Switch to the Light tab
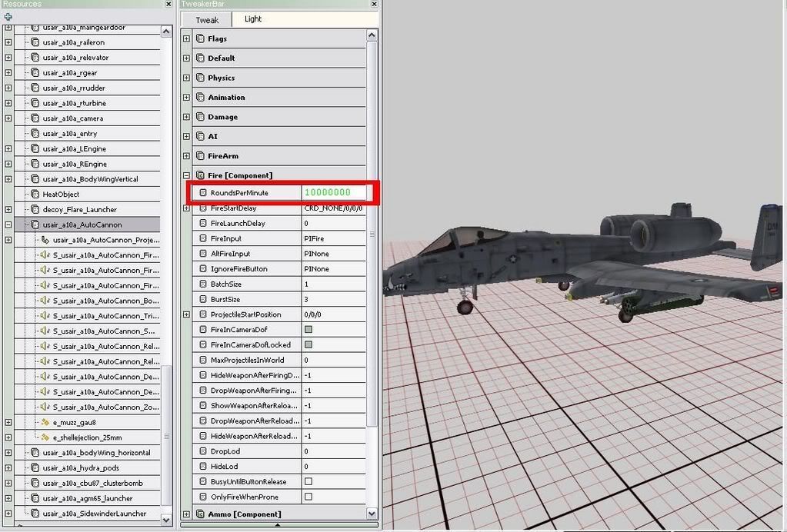 tap(252, 19)
